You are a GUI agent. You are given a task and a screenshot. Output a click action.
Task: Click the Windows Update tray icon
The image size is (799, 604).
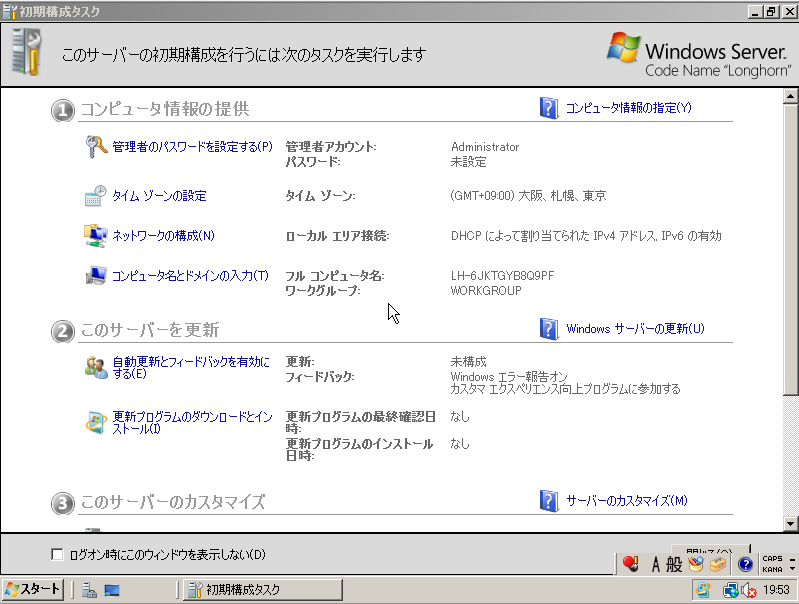pos(704,590)
